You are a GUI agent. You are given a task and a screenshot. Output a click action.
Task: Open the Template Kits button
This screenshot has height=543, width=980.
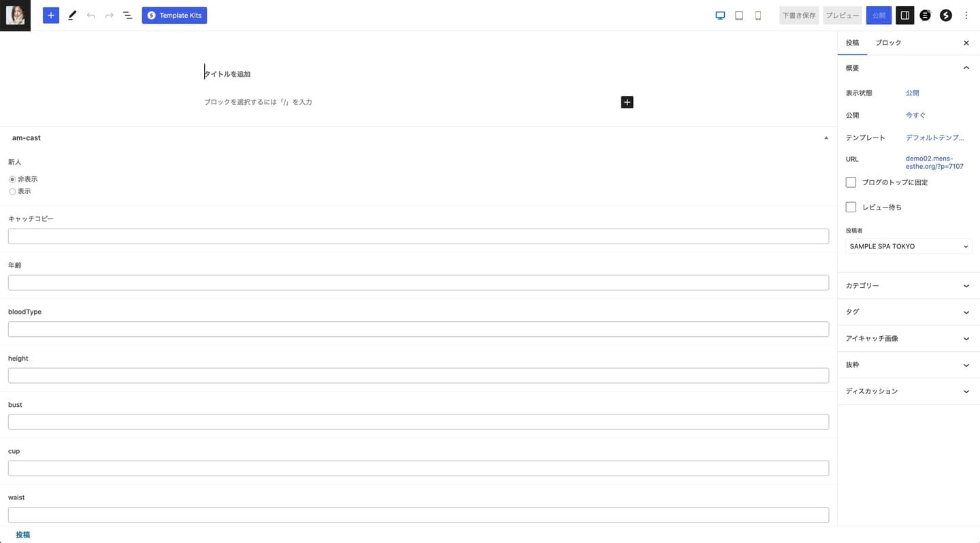point(174,15)
